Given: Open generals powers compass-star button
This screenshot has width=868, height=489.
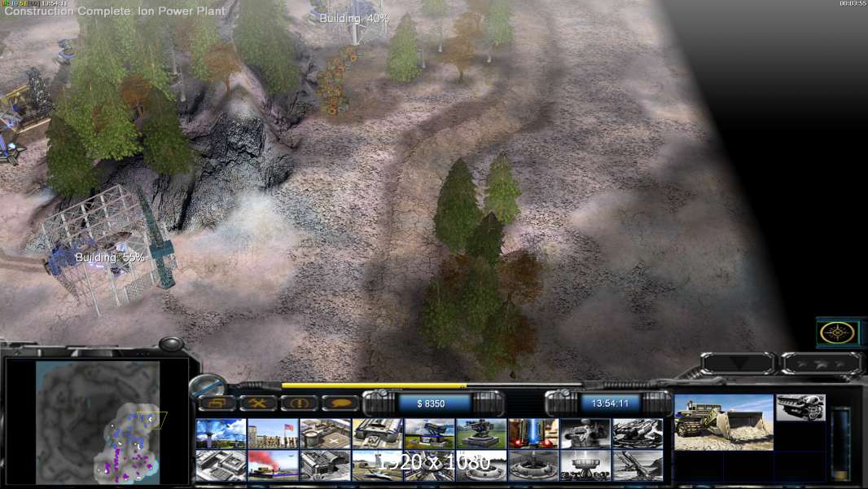Looking at the screenshot, I should (x=837, y=333).
